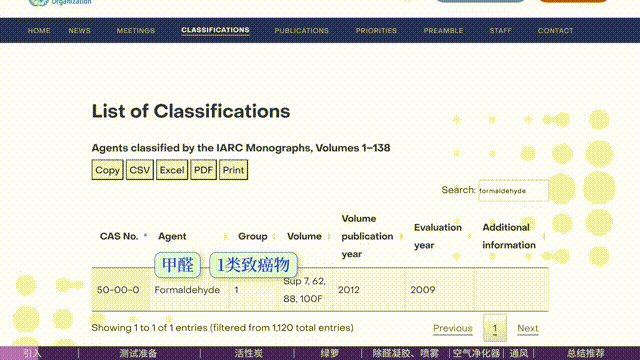Sort by Agent column arrow
This screenshot has height=360, width=640.
coord(225,236)
